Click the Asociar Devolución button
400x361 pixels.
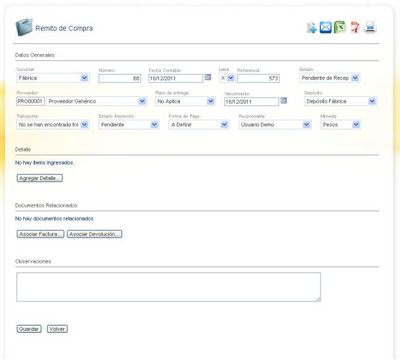94,234
